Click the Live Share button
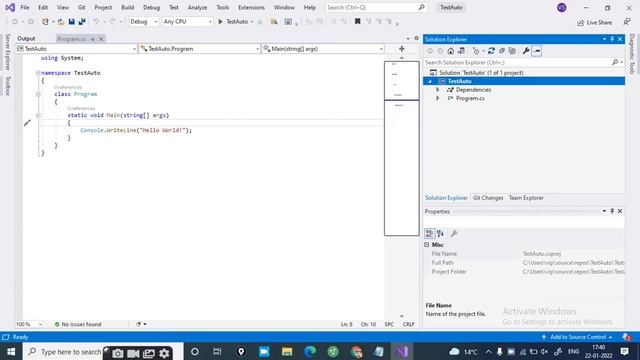The width and height of the screenshot is (640, 360). click(x=594, y=22)
